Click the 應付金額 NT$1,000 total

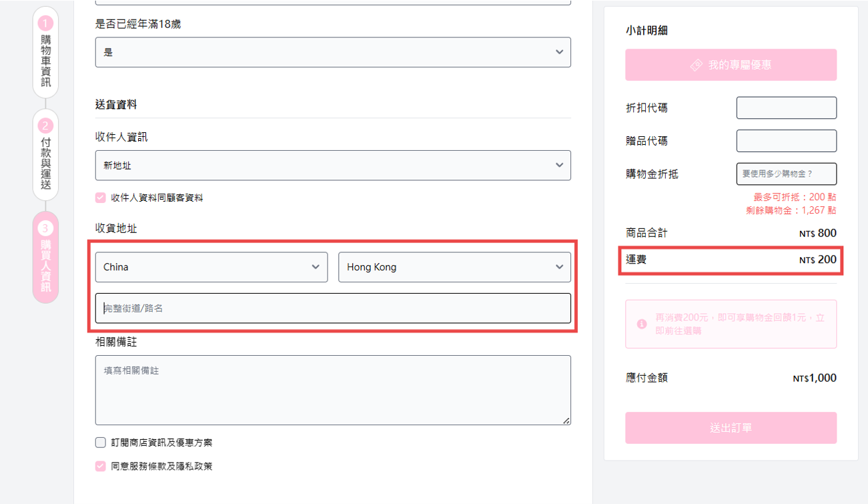[x=815, y=378]
